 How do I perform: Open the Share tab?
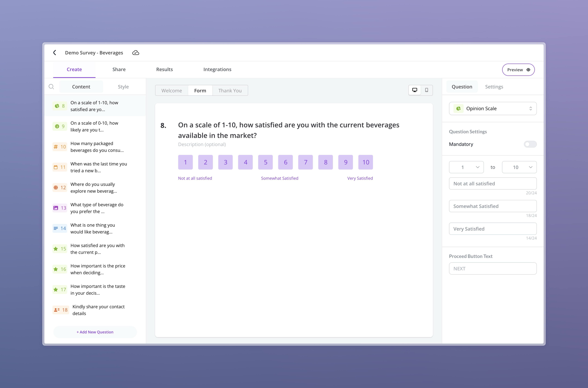pyautogui.click(x=119, y=69)
